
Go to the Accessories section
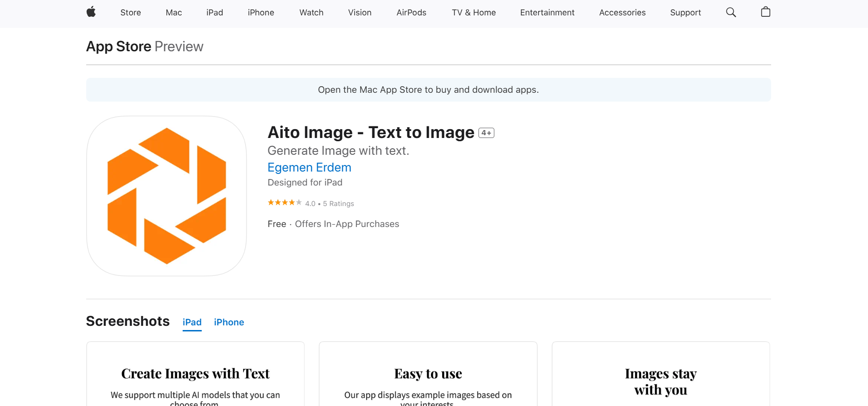click(622, 13)
